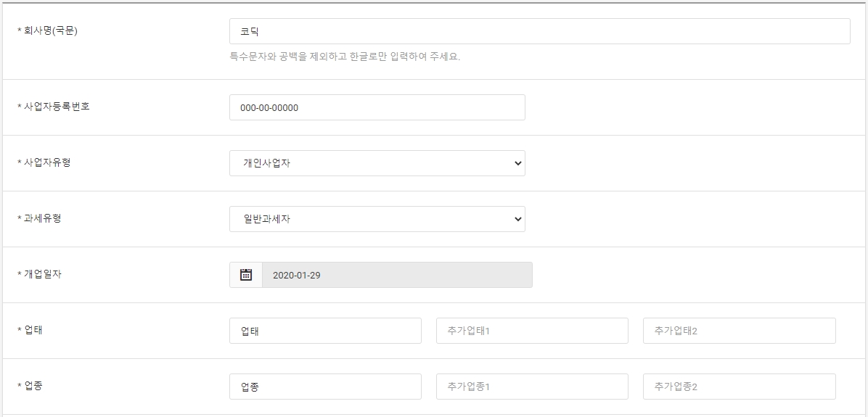Click the main 업종 input field

click(x=325, y=387)
